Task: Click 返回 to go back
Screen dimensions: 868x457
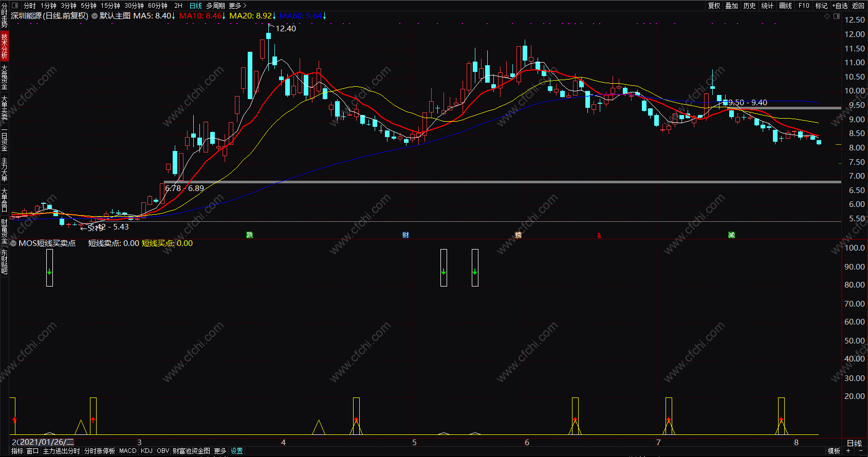Action: tap(858, 6)
